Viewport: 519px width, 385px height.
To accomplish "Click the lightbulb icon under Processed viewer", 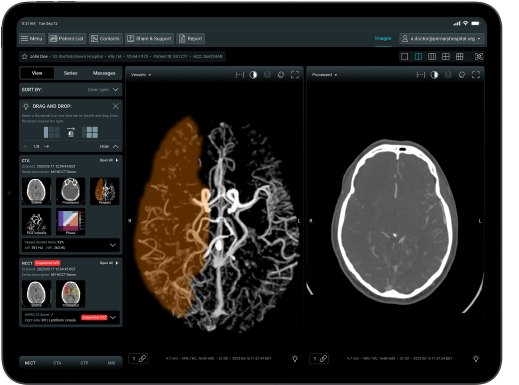I will point(476,359).
